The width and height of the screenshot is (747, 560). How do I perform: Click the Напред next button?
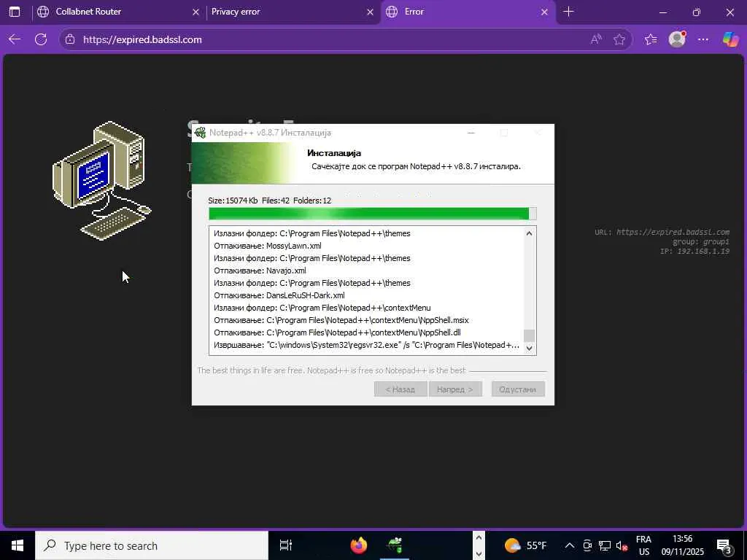(455, 389)
